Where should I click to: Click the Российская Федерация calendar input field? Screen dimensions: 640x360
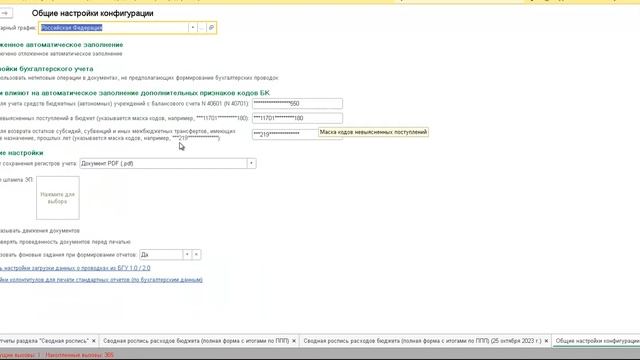pyautogui.click(x=114, y=28)
